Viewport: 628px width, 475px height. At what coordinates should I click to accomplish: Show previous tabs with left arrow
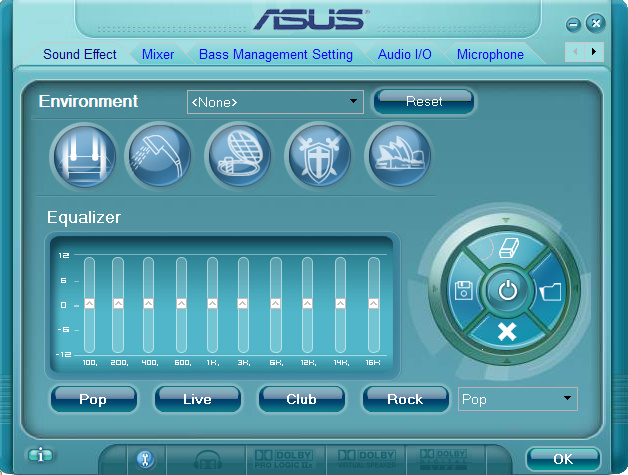point(575,52)
